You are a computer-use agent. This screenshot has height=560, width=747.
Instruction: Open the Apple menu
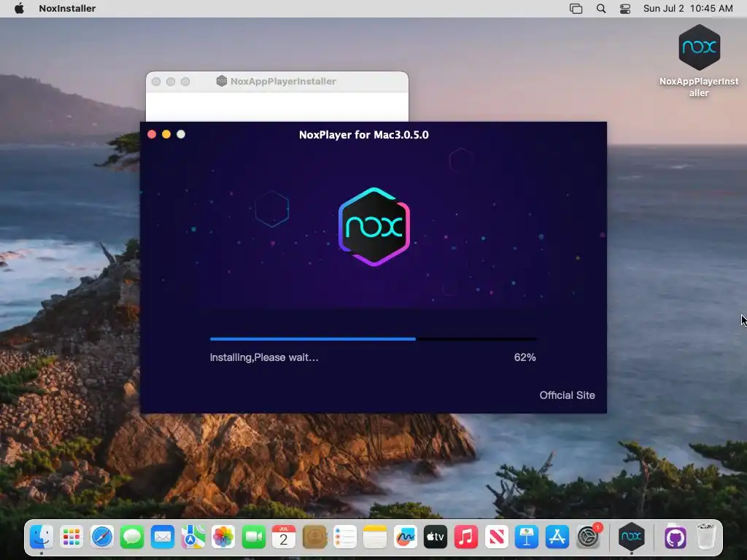[19, 8]
